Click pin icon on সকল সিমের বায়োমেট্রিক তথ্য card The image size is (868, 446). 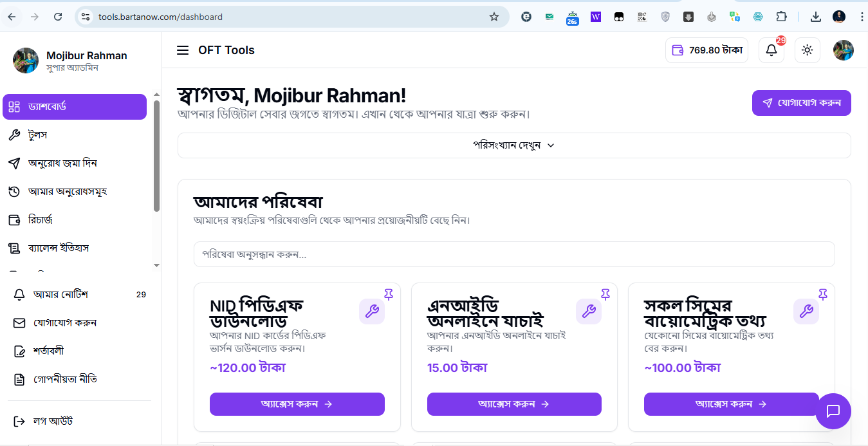click(823, 294)
